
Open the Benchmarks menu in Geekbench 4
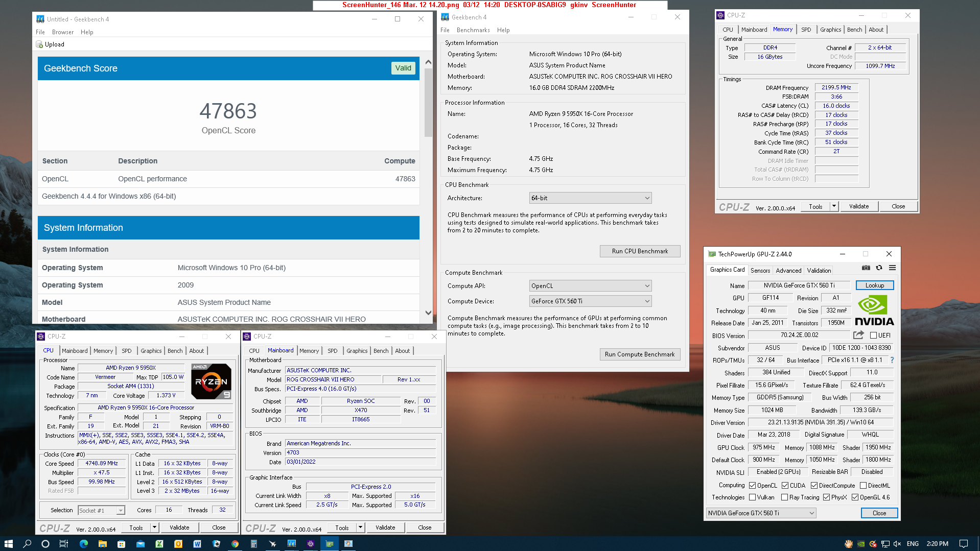coord(473,30)
